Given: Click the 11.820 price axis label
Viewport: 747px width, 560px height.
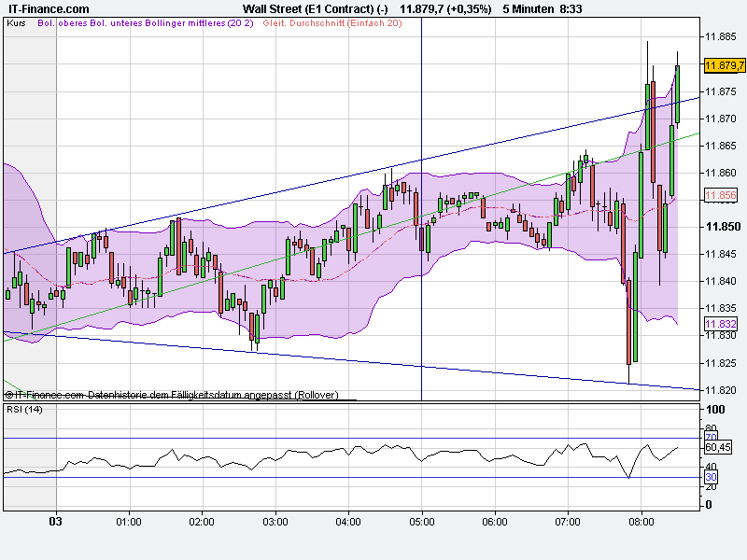Looking at the screenshot, I should tap(720, 390).
